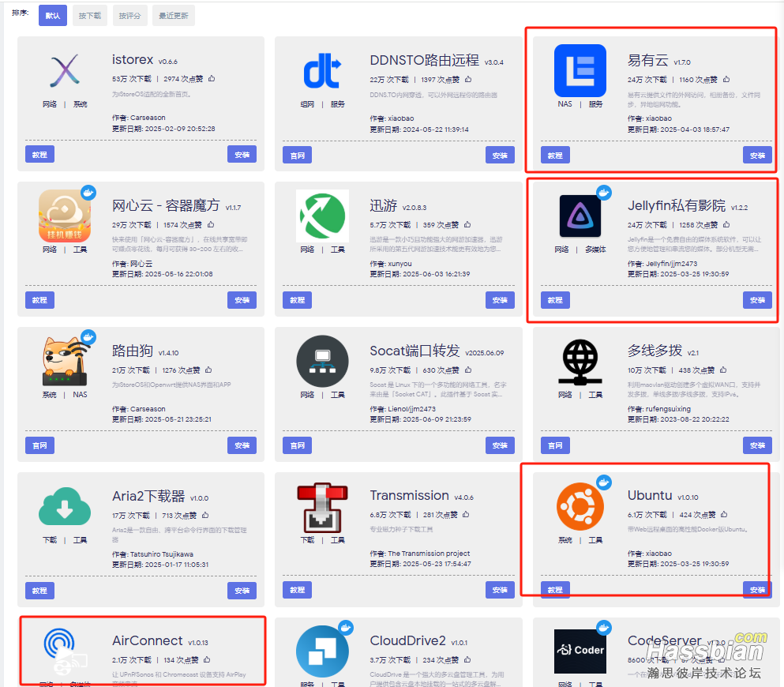784x687 pixels.
Task: Like Jellyfin私有影院 with thumbs-up icon
Action: pos(726,224)
